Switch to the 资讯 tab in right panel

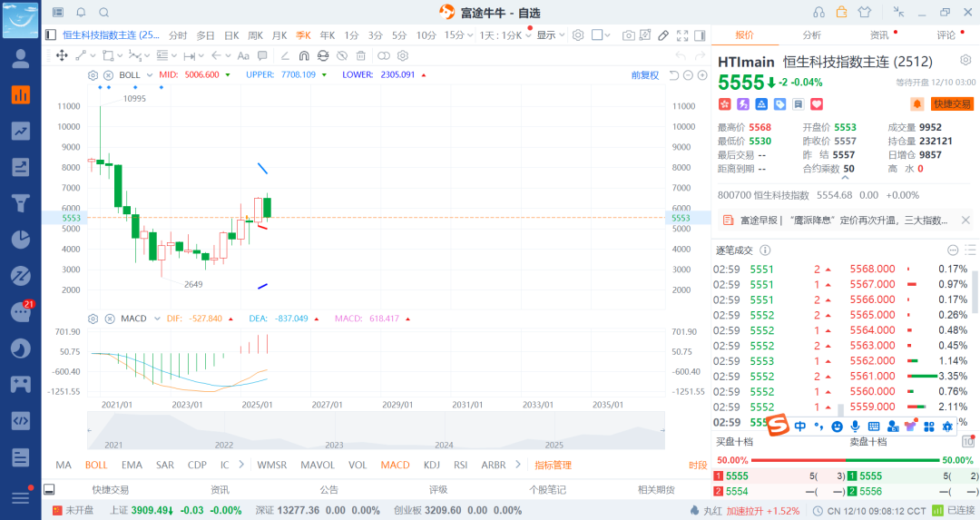pos(879,35)
